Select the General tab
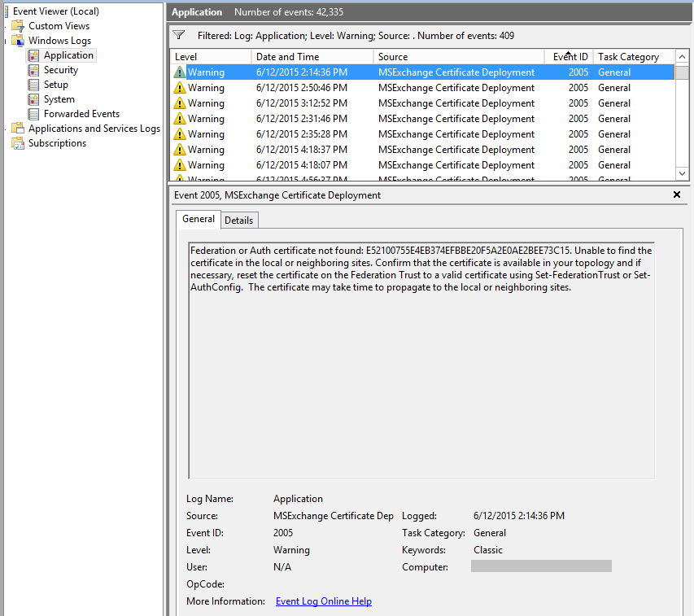The height and width of the screenshot is (616, 694). pos(199,220)
